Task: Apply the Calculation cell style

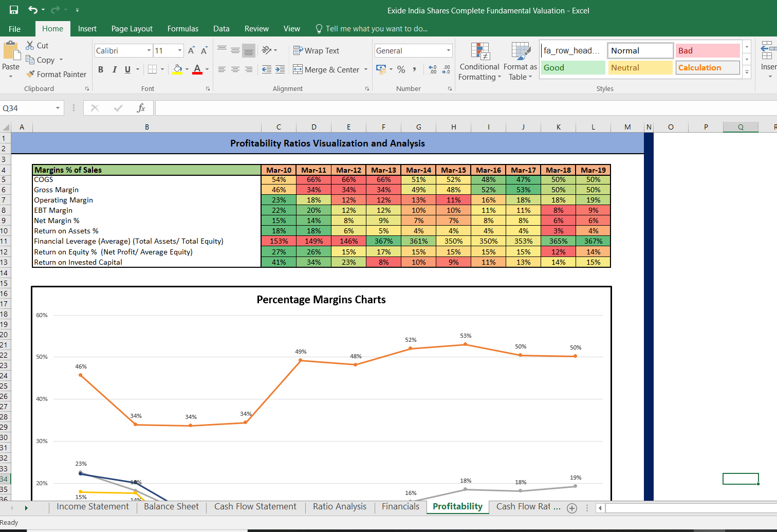Action: coord(708,67)
